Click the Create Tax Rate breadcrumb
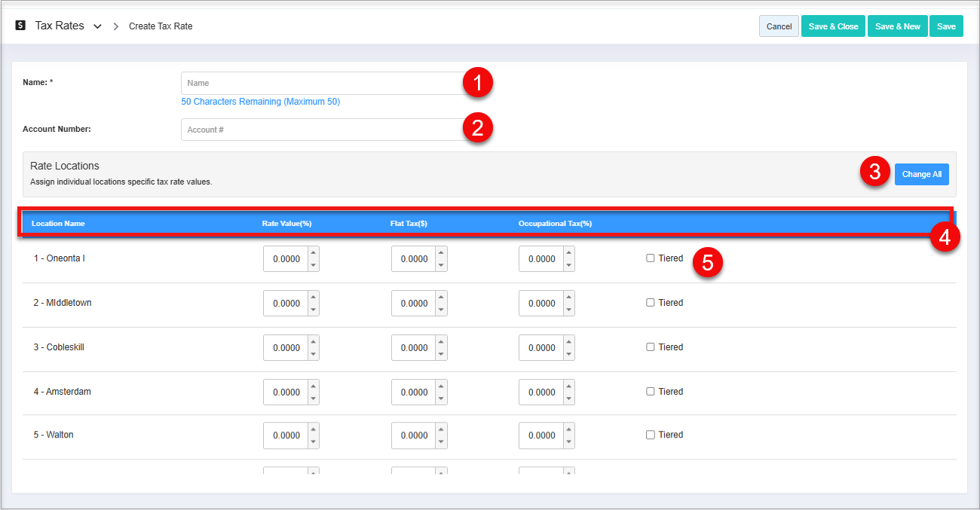Viewport: 980px width, 510px height. click(x=161, y=26)
